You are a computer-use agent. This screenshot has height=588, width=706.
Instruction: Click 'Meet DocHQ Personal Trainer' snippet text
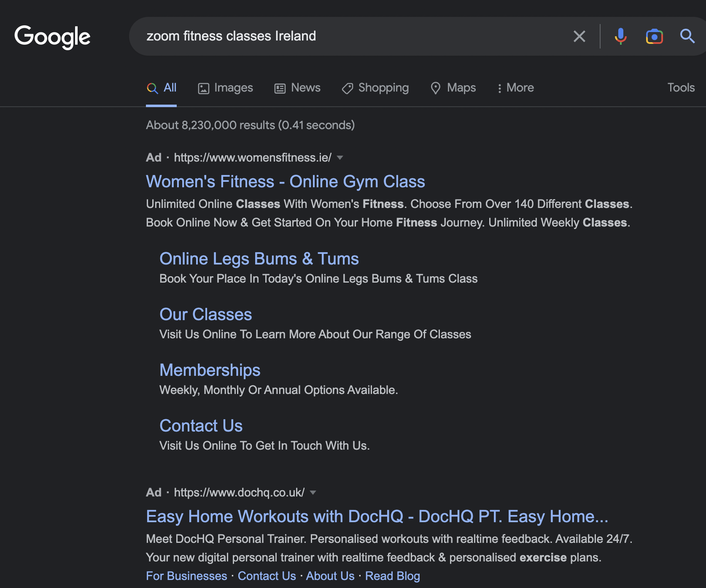tap(389, 548)
